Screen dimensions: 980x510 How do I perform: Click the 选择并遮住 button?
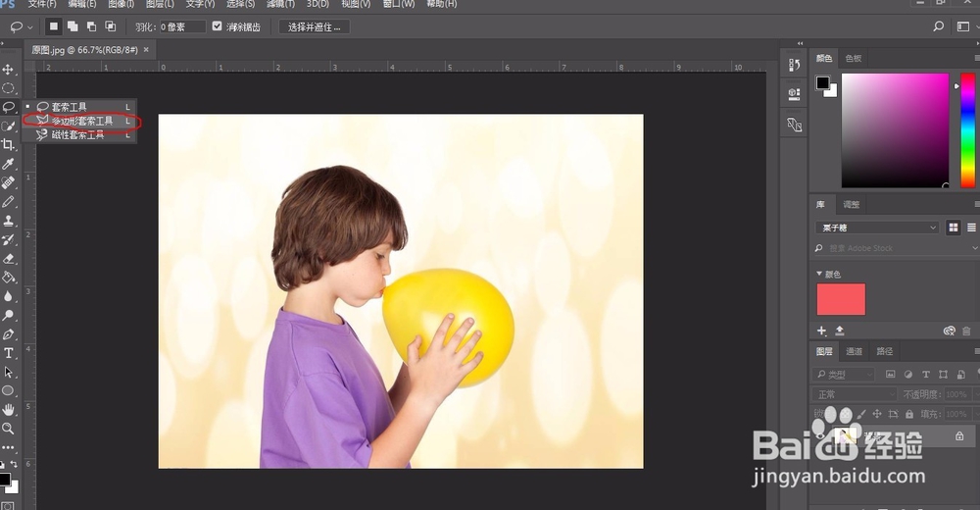pos(315,26)
